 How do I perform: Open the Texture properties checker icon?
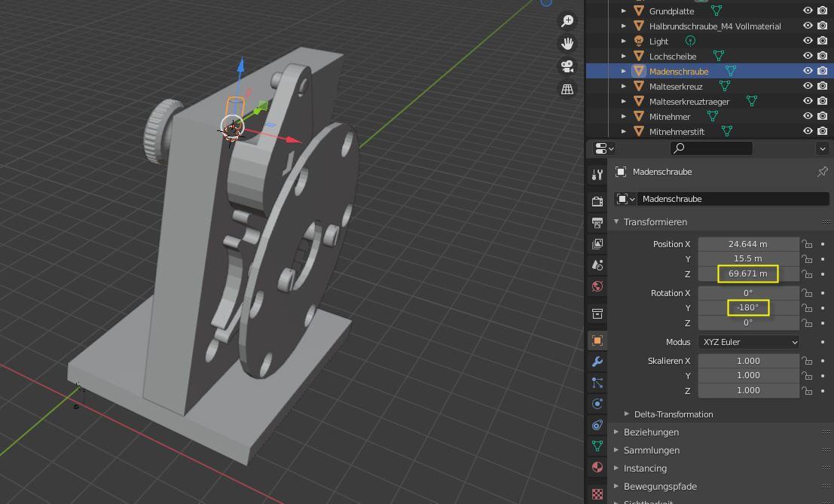[597, 494]
